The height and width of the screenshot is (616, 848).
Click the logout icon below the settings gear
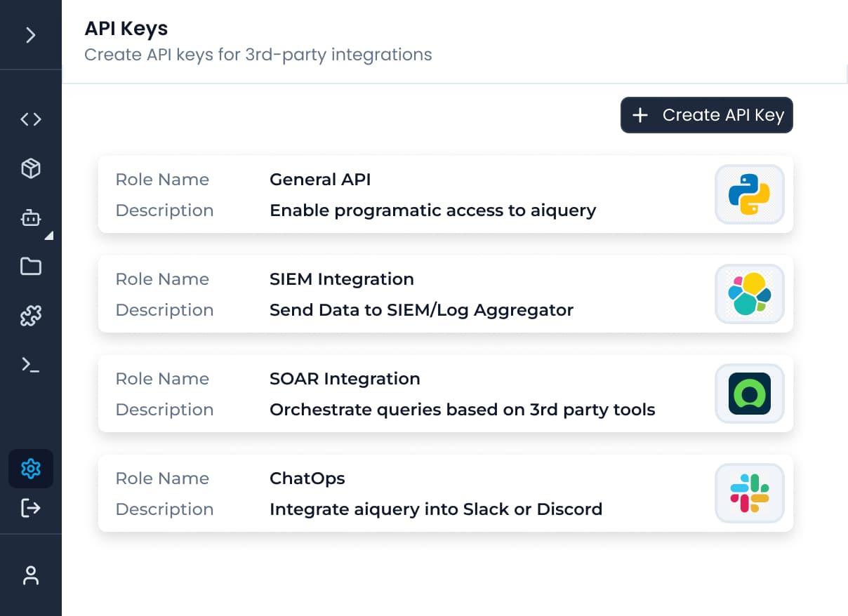31,508
